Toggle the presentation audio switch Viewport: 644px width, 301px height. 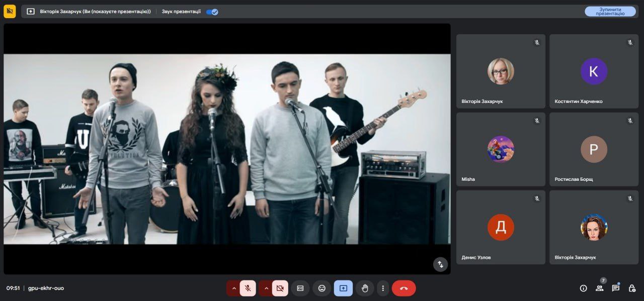coord(212,12)
